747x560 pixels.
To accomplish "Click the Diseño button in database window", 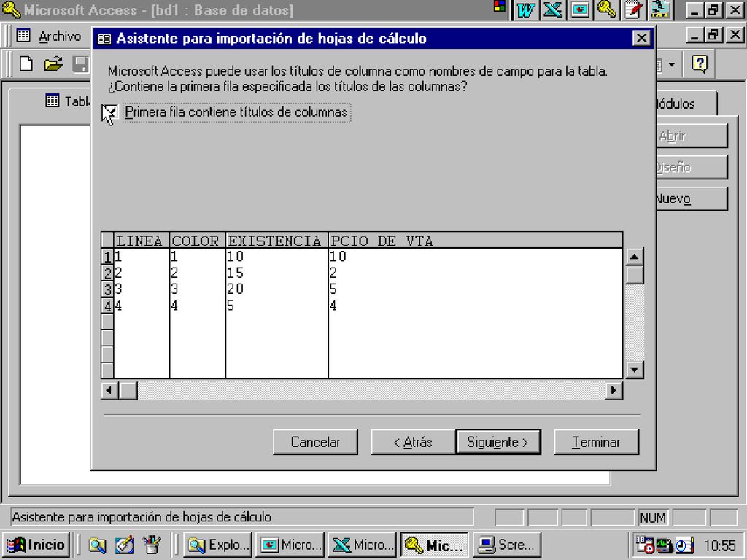I will (x=692, y=167).
